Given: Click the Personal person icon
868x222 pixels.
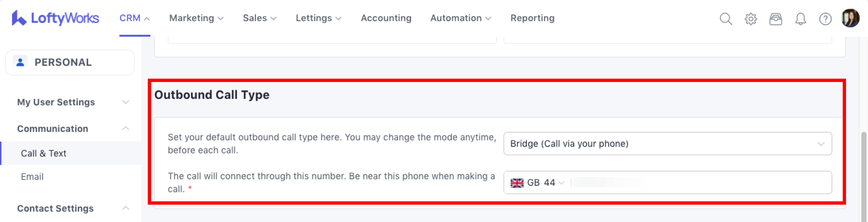Looking at the screenshot, I should 20,62.
